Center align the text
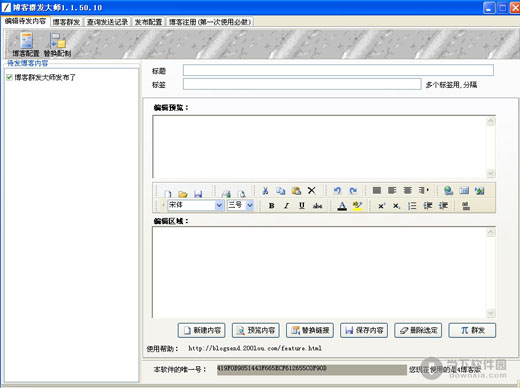This screenshot has width=520, height=388. [x=408, y=190]
